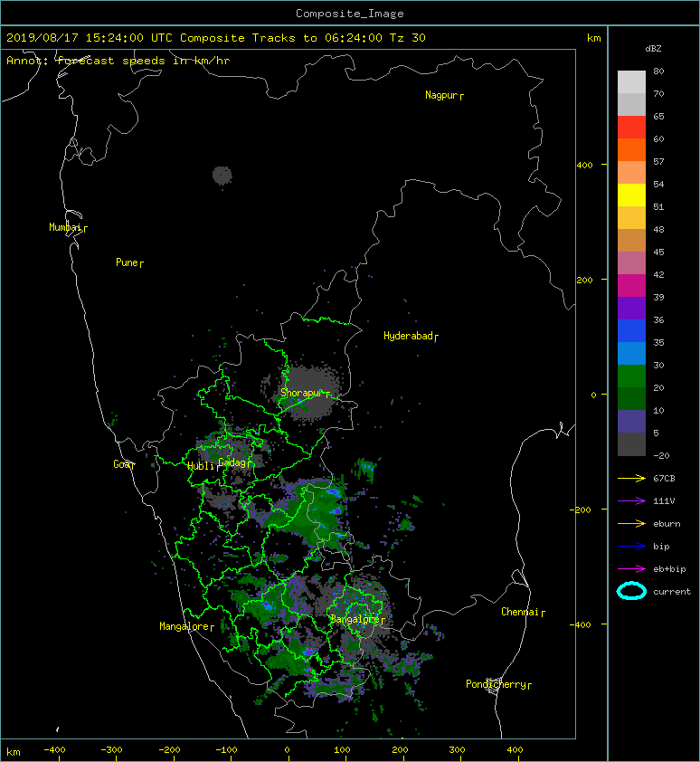Select the 'bip' legend text

click(x=661, y=547)
